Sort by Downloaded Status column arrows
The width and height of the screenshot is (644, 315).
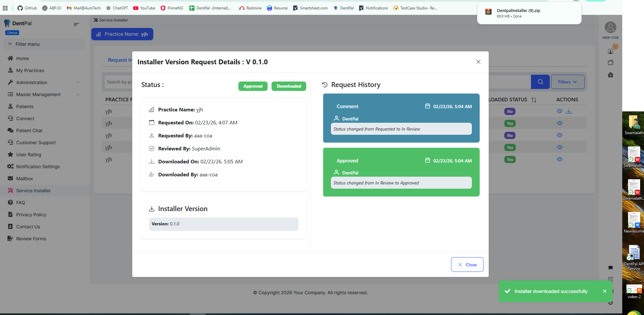tap(534, 100)
